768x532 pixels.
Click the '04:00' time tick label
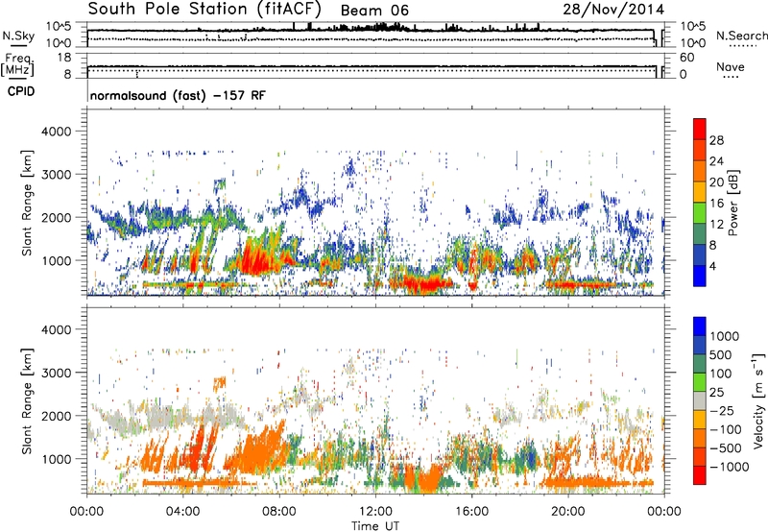tap(183, 512)
